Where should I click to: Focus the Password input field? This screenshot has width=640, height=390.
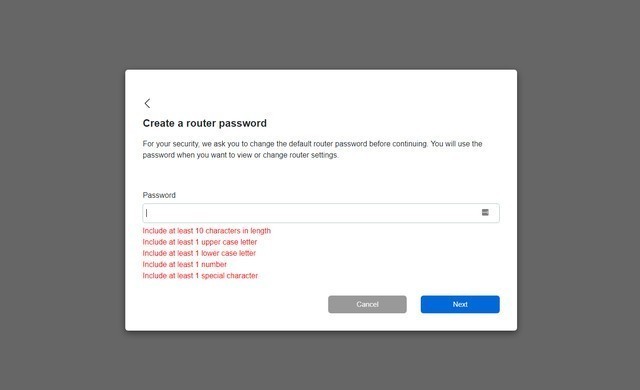(321, 213)
